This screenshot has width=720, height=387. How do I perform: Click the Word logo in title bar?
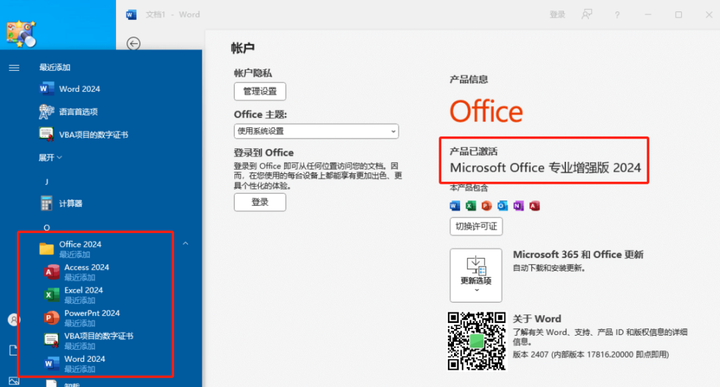(x=131, y=15)
